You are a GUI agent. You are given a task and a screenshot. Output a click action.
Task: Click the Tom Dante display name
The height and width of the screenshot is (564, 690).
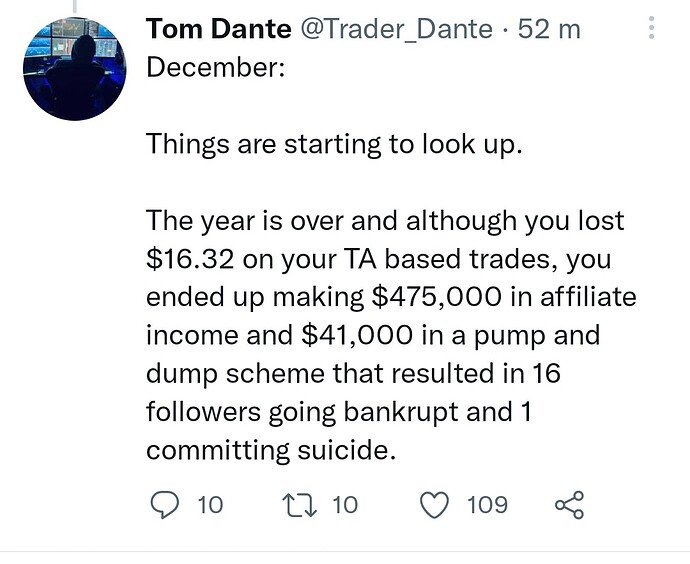tap(218, 29)
